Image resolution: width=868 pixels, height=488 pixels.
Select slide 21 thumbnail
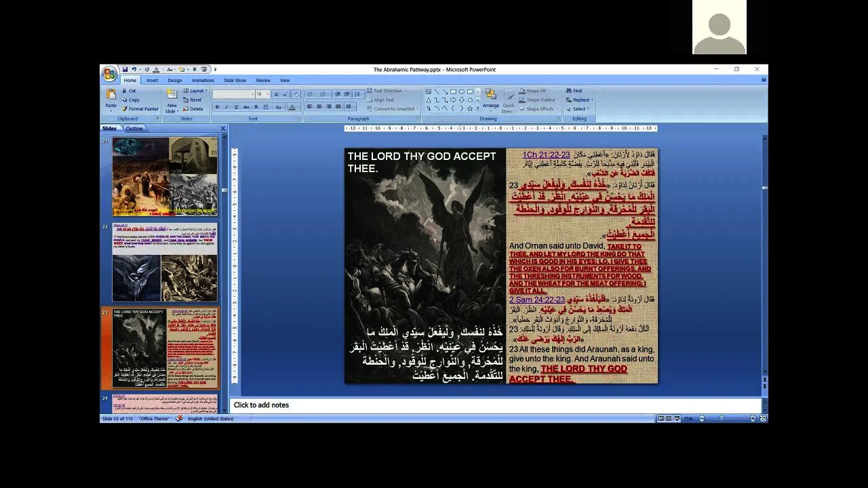pyautogui.click(x=165, y=176)
